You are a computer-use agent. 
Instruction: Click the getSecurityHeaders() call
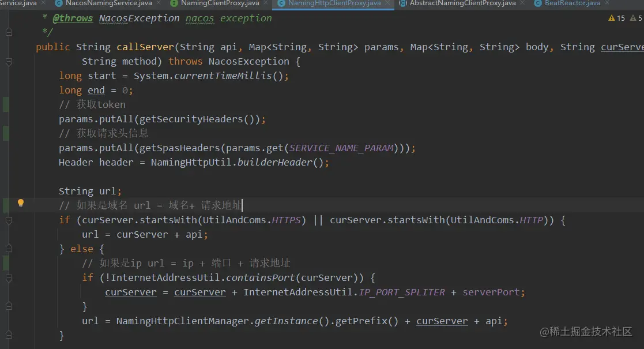point(197,119)
